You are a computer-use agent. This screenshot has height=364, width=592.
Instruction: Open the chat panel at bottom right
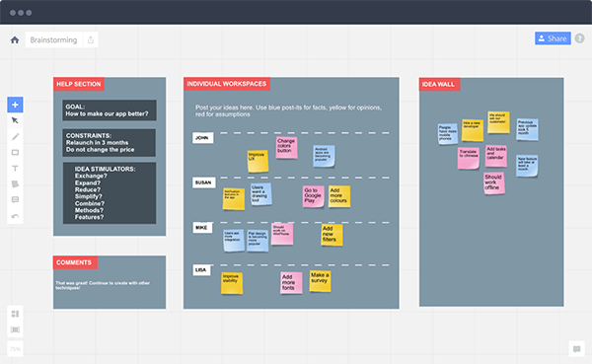pyautogui.click(x=576, y=349)
